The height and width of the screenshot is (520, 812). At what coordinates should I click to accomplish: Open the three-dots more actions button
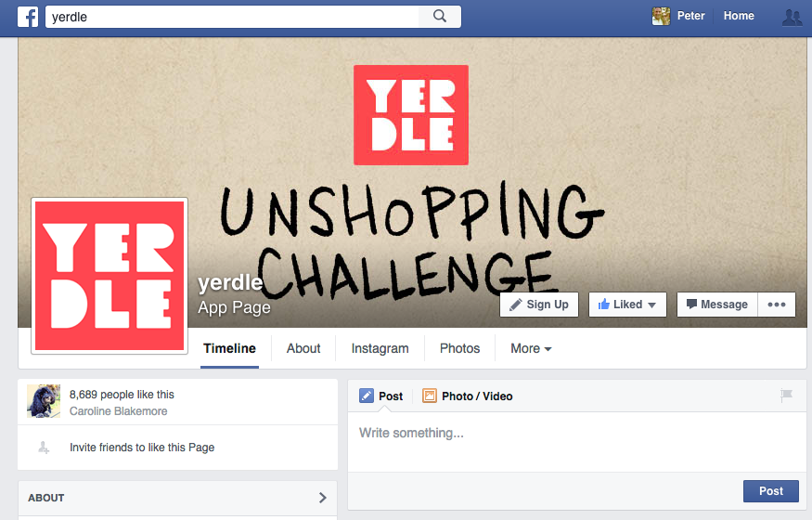[x=776, y=305]
